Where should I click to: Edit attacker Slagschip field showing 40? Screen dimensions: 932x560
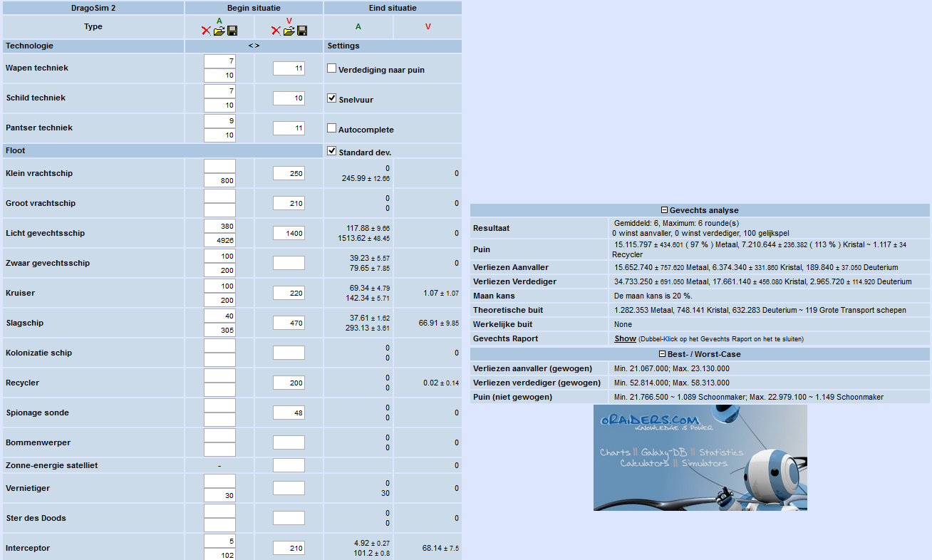click(x=219, y=316)
